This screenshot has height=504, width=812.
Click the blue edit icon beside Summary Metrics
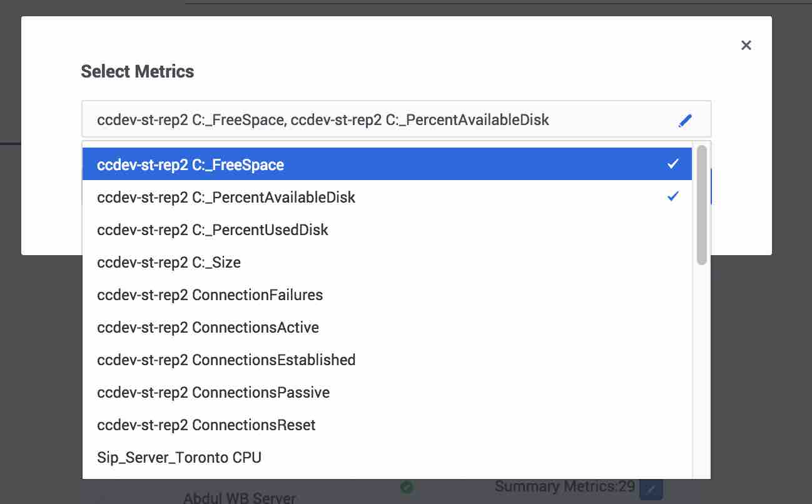651,488
